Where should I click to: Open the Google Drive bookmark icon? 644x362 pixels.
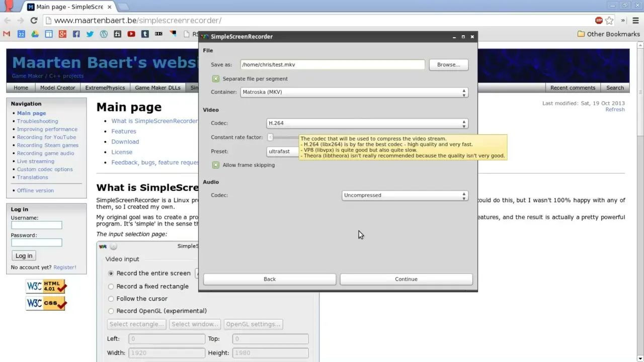(x=35, y=34)
